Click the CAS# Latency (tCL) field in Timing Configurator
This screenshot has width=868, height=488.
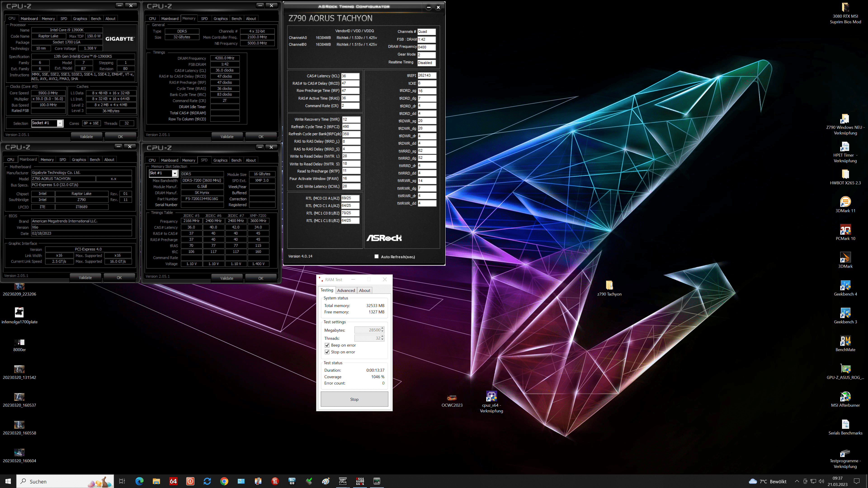click(x=350, y=76)
